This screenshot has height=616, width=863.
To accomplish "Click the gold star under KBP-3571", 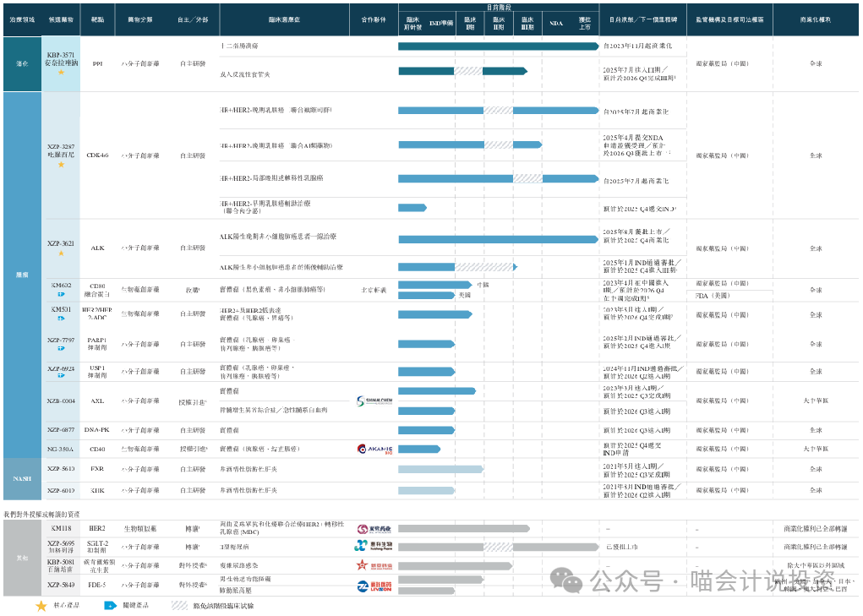I will point(61,74).
